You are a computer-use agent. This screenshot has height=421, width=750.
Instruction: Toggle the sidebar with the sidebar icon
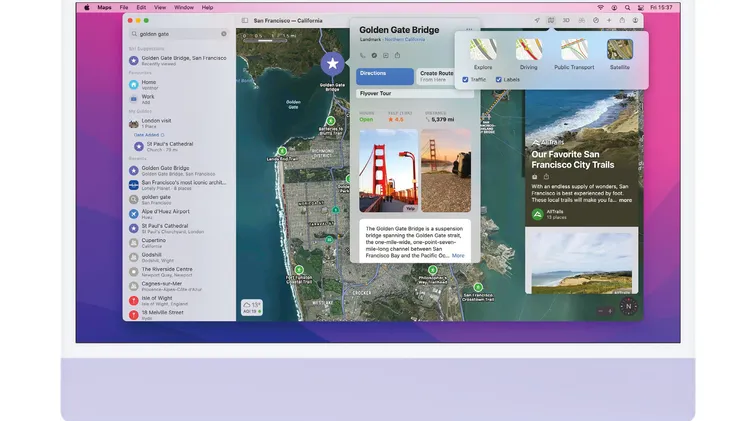pos(244,21)
